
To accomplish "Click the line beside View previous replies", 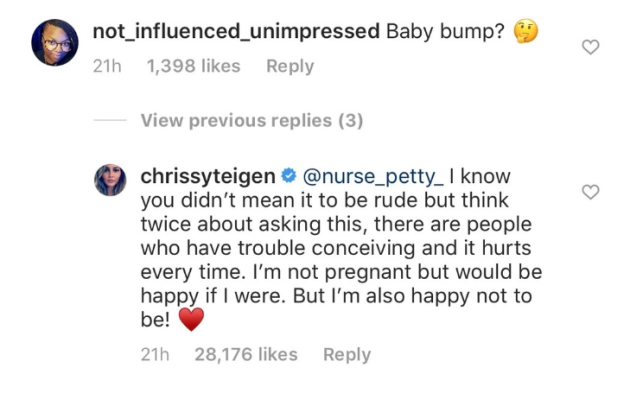I will click(x=110, y=120).
